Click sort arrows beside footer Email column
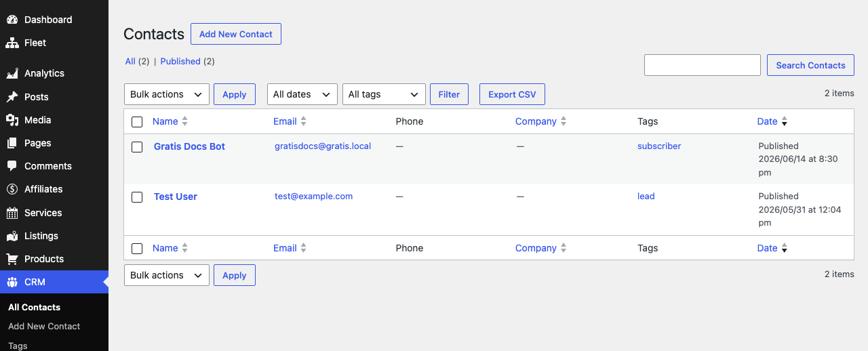Image resolution: width=868 pixels, height=351 pixels. 304,248
